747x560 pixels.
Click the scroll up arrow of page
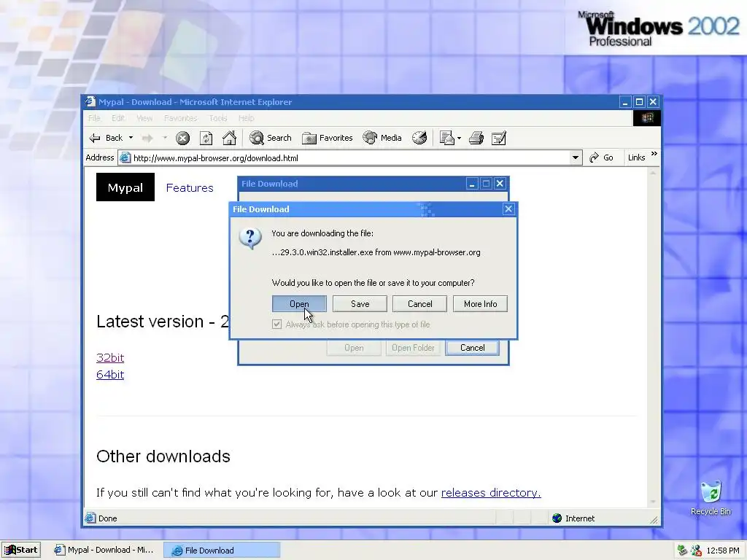653,173
